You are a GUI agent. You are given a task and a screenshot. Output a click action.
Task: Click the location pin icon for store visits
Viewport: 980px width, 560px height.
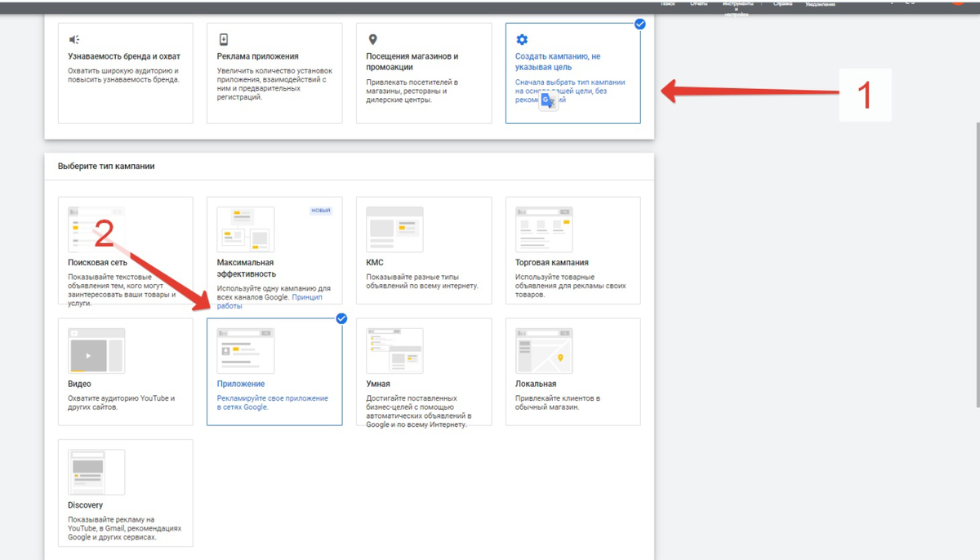pyautogui.click(x=372, y=39)
